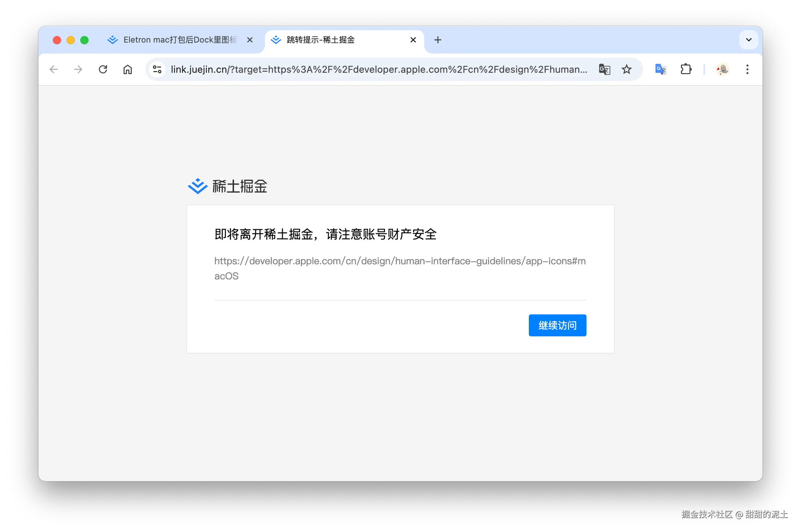Open site information via the tune icon
The image size is (801, 532).
click(157, 69)
